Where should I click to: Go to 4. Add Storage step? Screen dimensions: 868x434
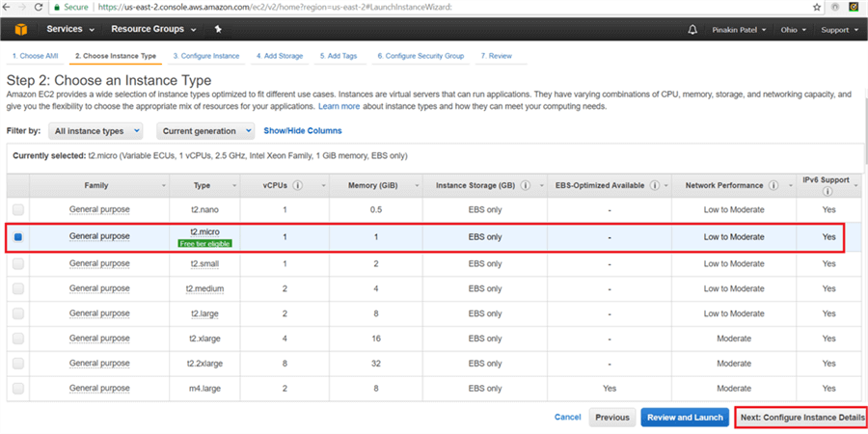tap(280, 56)
